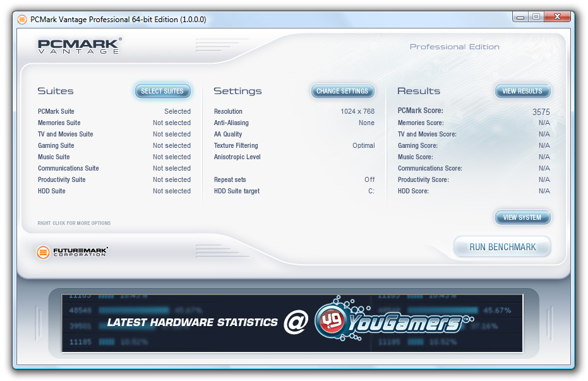Toggle Gaming Suite Not selected status

point(171,146)
